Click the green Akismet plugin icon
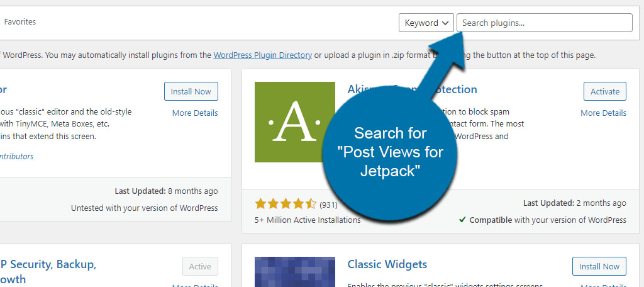Screen dimensions: 644x287 click(x=295, y=122)
